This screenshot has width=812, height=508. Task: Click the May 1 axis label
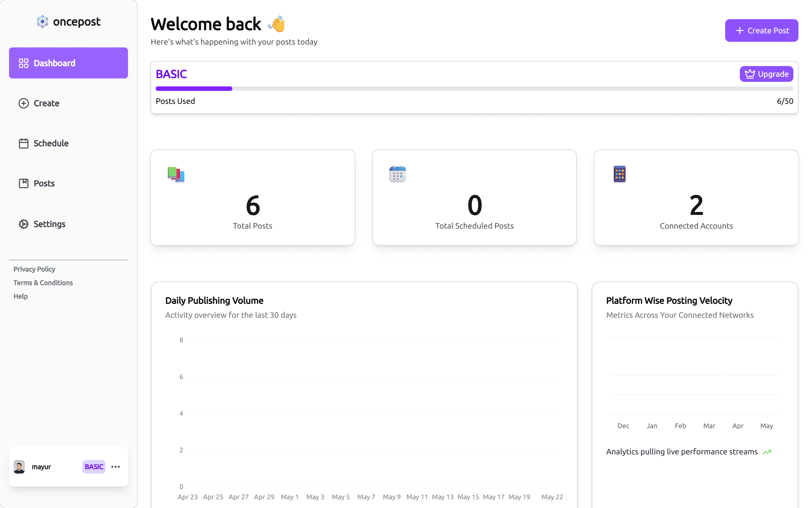[x=290, y=497]
